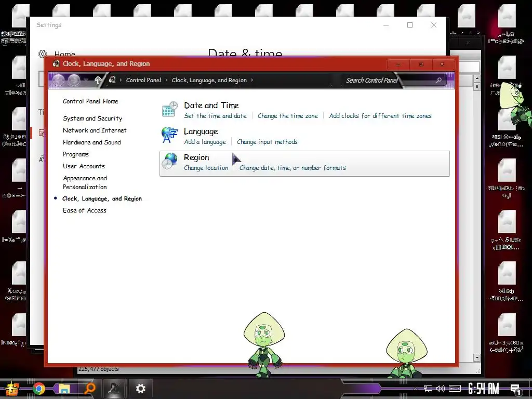Click Add a language
This screenshot has height=399, width=532.
pyautogui.click(x=205, y=142)
